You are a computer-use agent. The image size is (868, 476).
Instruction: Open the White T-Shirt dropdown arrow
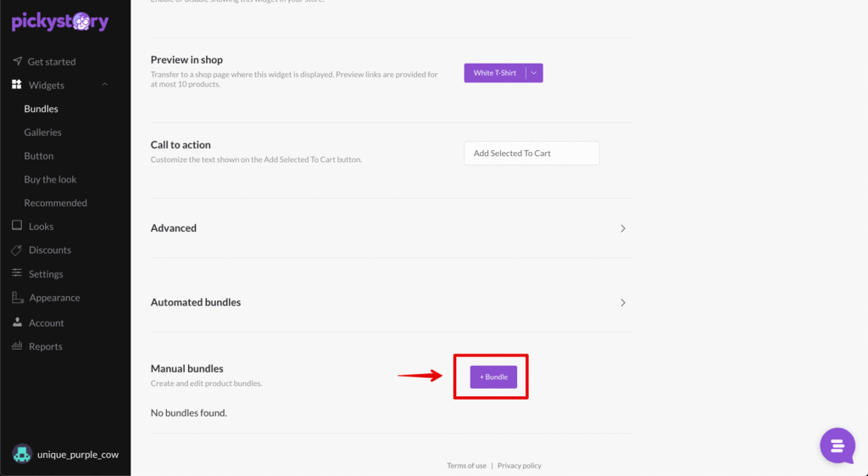[534, 73]
